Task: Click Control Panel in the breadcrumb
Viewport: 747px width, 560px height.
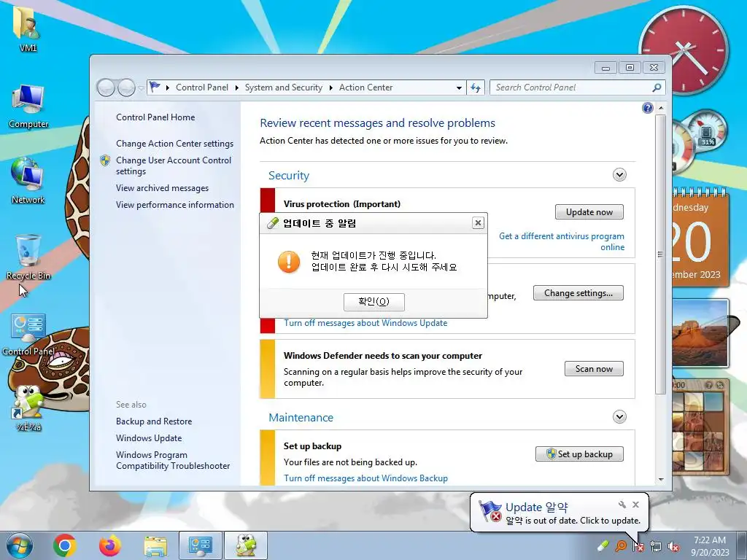Action: click(x=202, y=87)
